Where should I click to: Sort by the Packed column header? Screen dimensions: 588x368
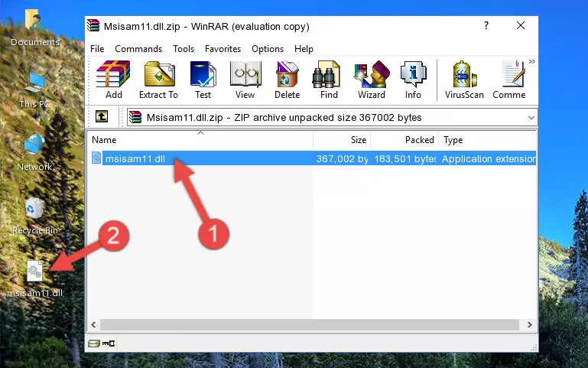pyautogui.click(x=404, y=140)
